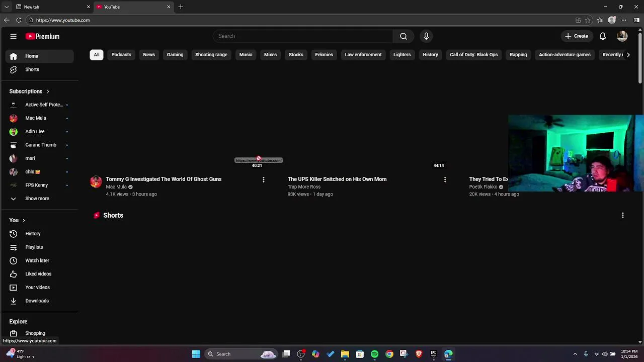Expand Show more subscriptions
Screen dimensions: 644x362
coord(40,199)
